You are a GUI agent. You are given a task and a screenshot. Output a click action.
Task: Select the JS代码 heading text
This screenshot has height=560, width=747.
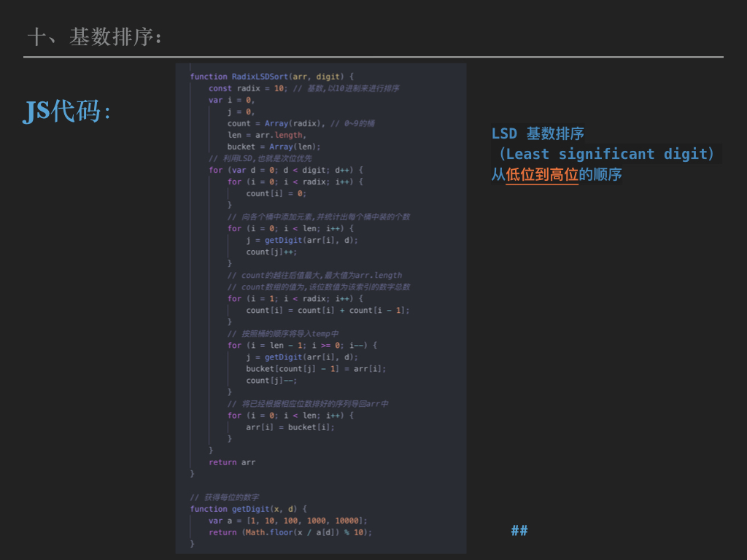tap(67, 111)
